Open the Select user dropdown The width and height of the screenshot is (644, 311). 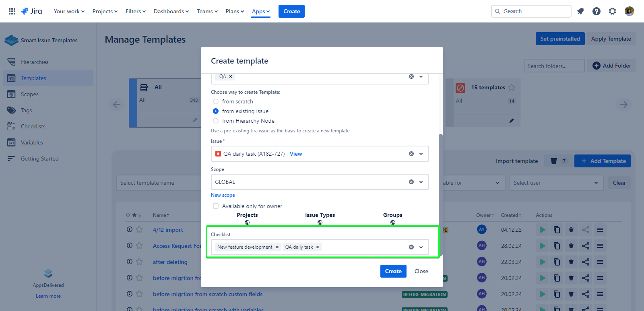[x=556, y=183]
